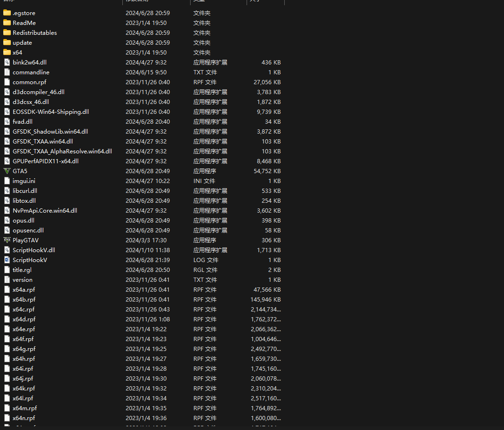
Task: Click the bink2w64.dll file icon
Action: 7,63
